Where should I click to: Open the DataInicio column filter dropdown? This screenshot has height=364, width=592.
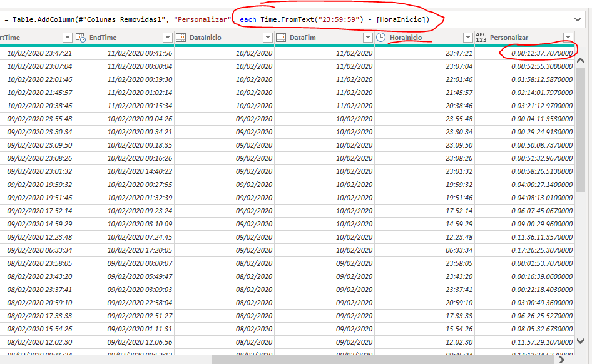point(267,38)
